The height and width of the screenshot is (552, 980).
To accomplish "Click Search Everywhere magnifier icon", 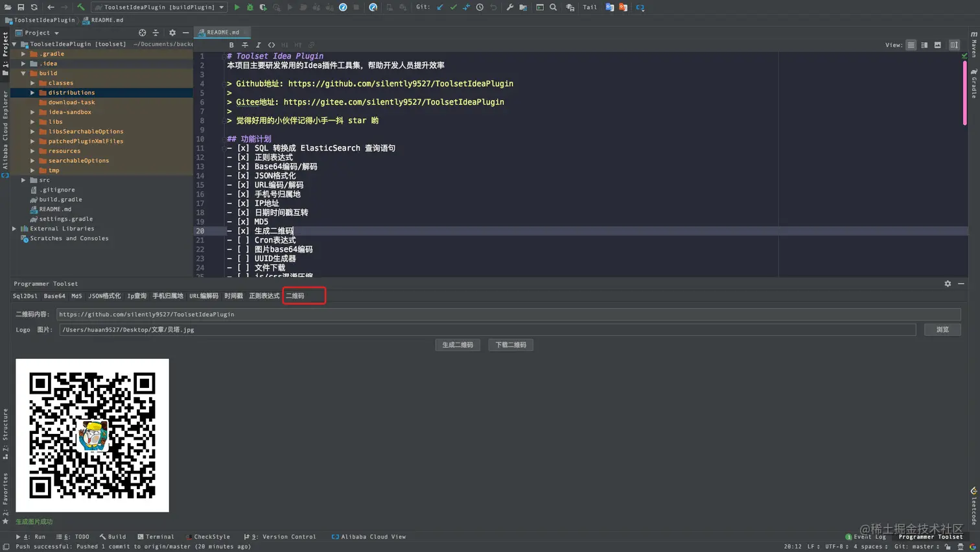I will (x=554, y=7).
